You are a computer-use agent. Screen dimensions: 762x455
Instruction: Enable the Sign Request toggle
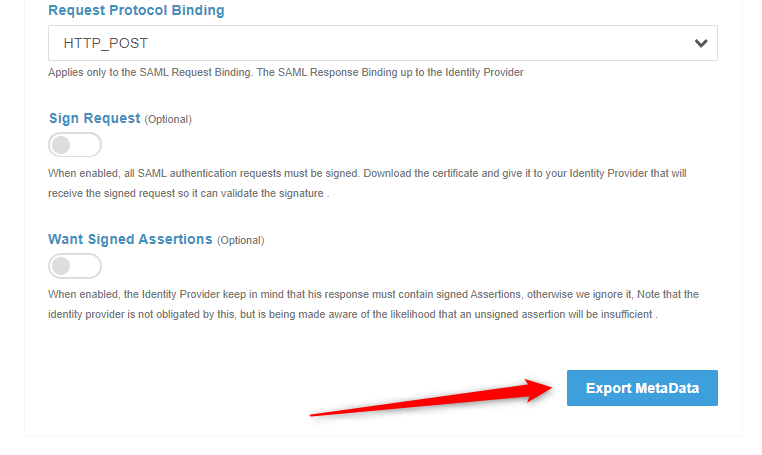click(75, 145)
